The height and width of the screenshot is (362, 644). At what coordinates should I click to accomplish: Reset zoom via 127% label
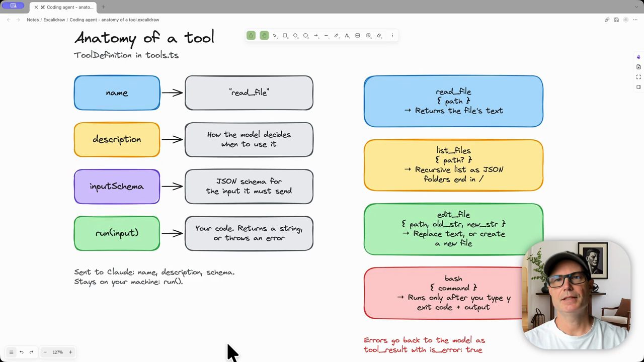(58, 352)
